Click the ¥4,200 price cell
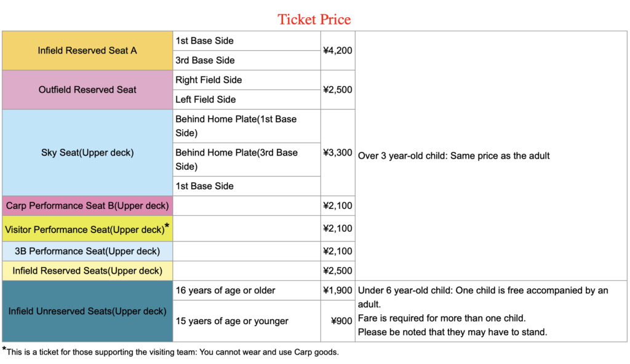The height and width of the screenshot is (364, 630). 338,50
